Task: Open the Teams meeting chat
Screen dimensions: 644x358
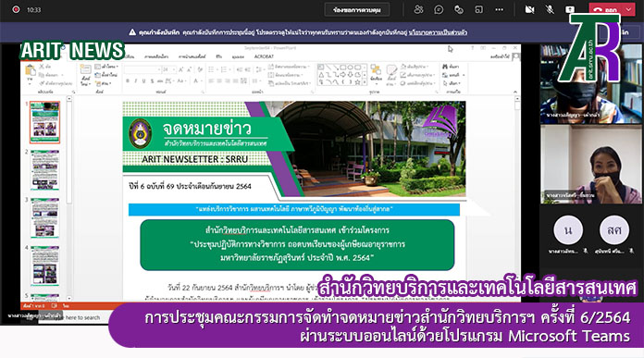Action: coord(439,10)
